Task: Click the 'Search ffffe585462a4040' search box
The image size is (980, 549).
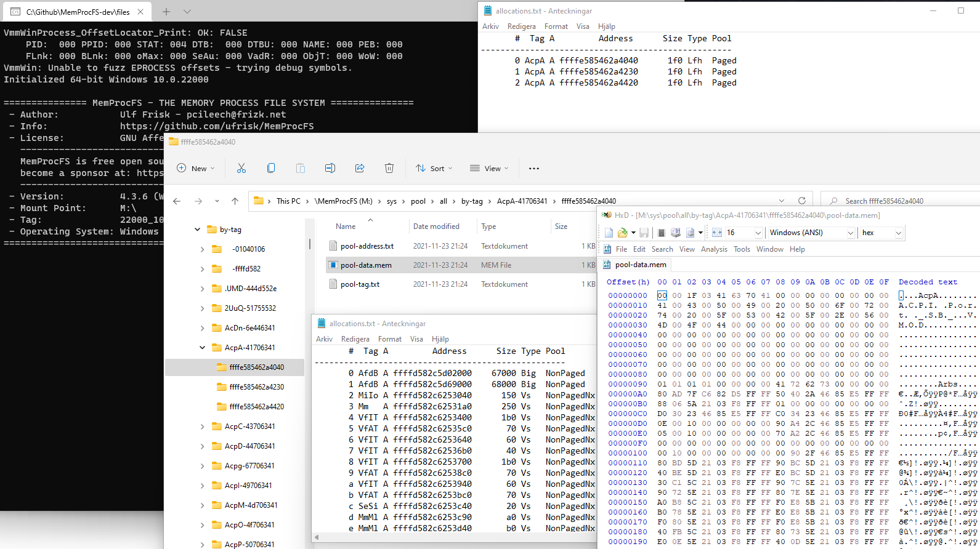Action: [885, 201]
